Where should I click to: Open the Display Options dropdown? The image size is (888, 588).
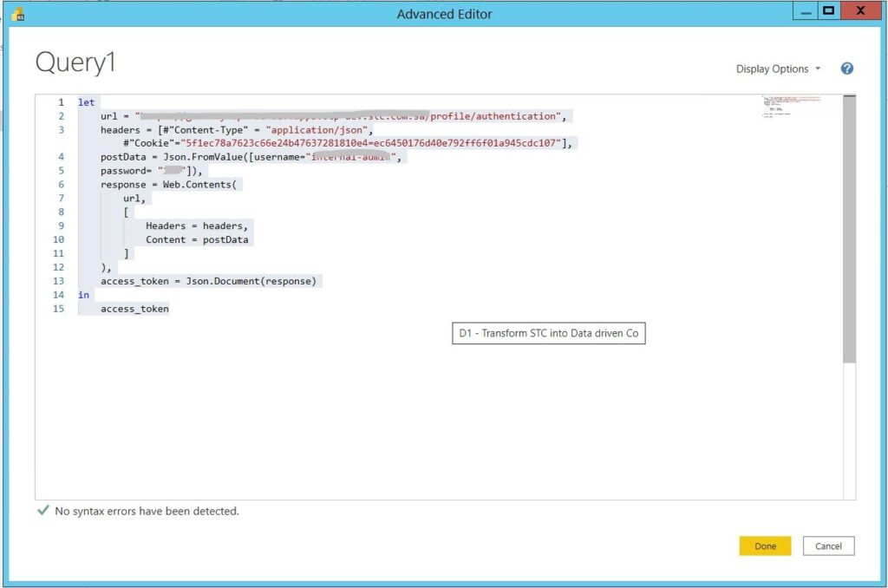click(x=778, y=69)
